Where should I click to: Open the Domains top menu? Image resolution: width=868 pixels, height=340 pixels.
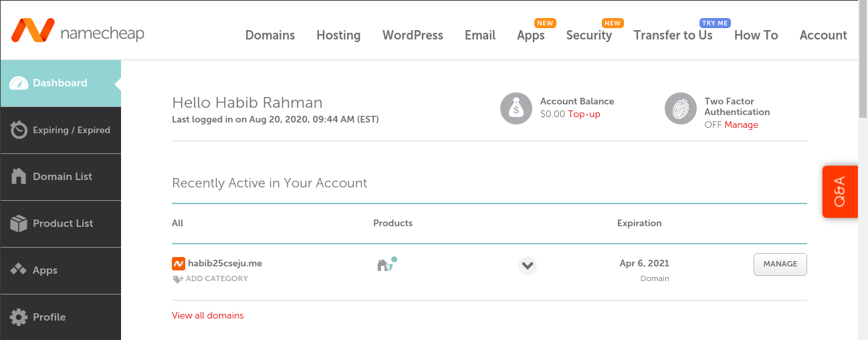270,35
